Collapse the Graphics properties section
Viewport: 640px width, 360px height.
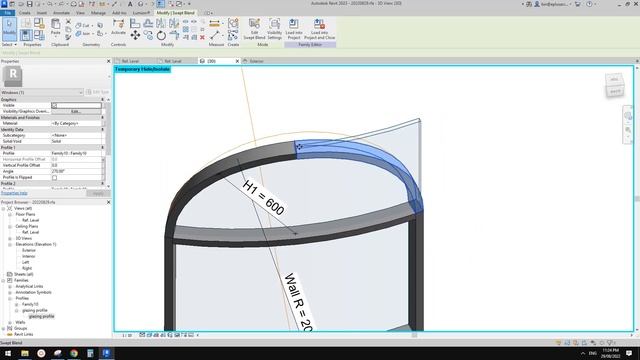[102, 99]
